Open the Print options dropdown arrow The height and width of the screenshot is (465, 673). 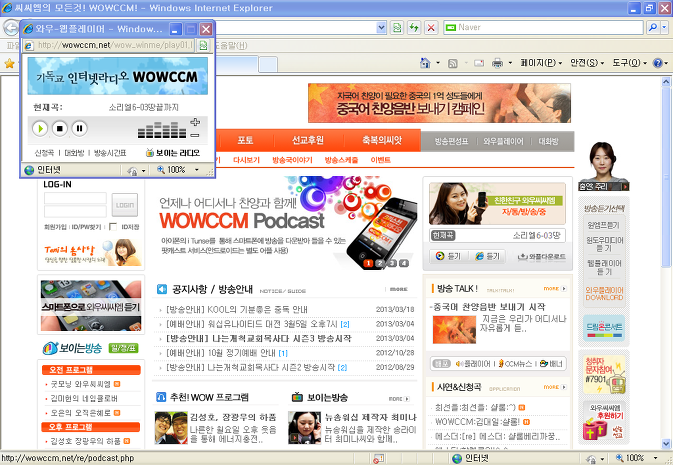click(x=510, y=63)
